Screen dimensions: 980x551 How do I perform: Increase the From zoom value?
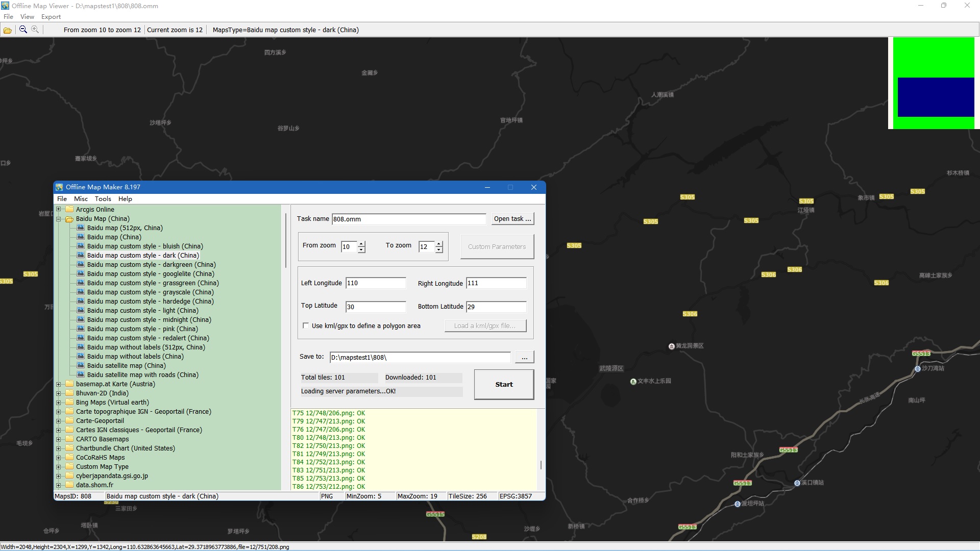click(x=361, y=244)
